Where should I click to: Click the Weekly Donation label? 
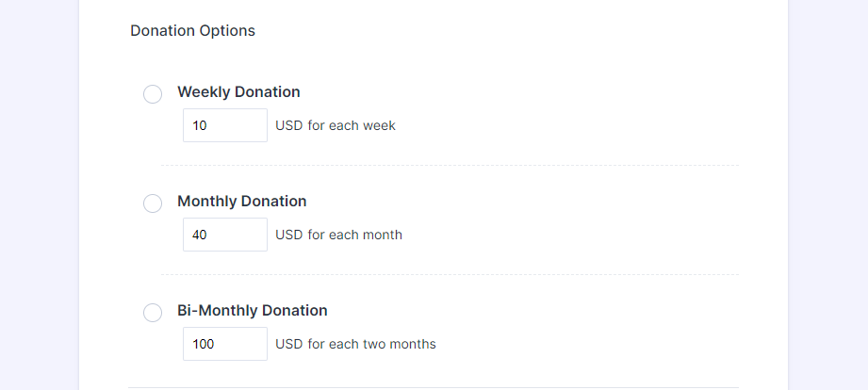tap(238, 92)
